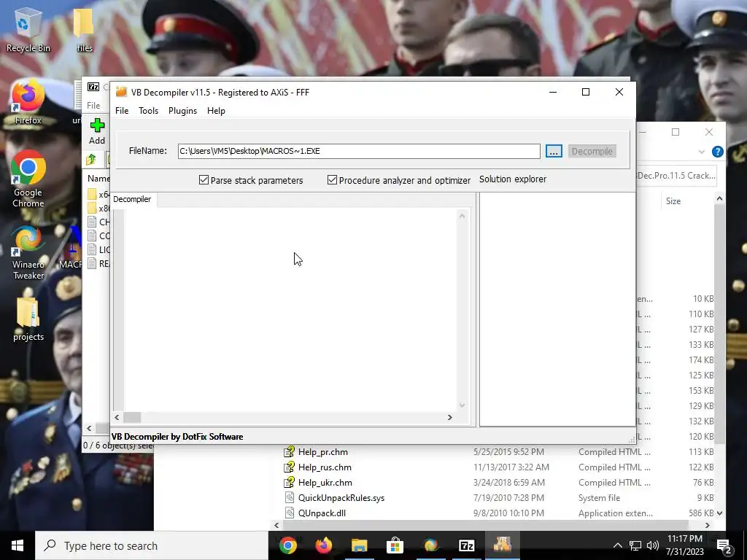Select Help_pr.chm in the Explorer window

tap(323, 451)
